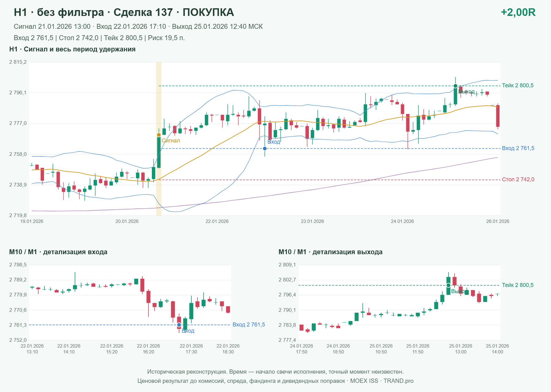Click the red "Стоп 2 742,0" level label

pos(518,179)
